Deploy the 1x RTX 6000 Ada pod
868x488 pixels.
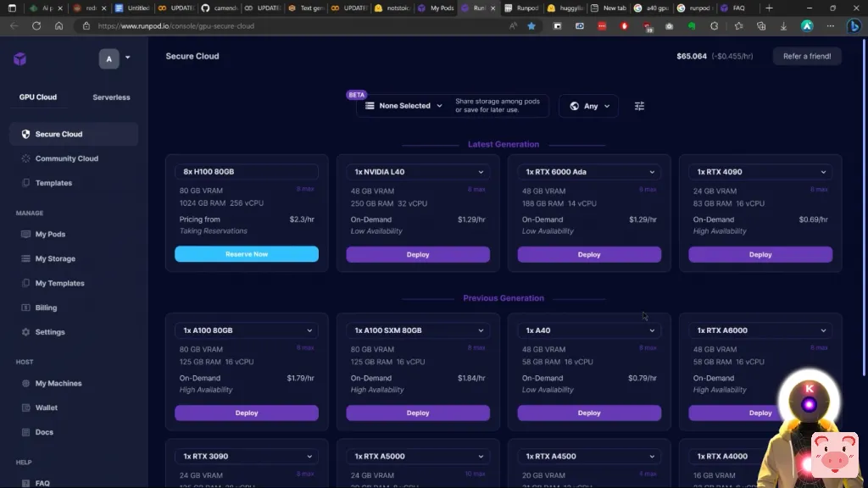[589, 254]
